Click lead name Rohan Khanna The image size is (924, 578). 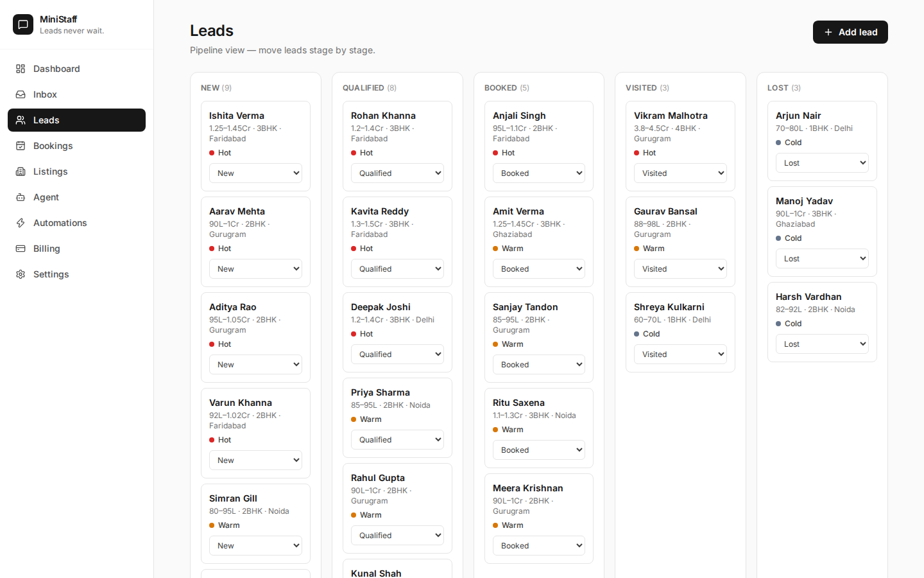pyautogui.click(x=383, y=116)
